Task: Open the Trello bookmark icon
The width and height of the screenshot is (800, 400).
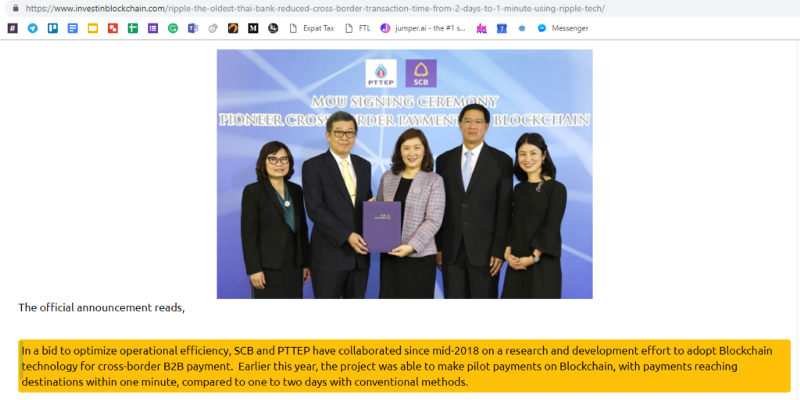Action: [x=53, y=29]
